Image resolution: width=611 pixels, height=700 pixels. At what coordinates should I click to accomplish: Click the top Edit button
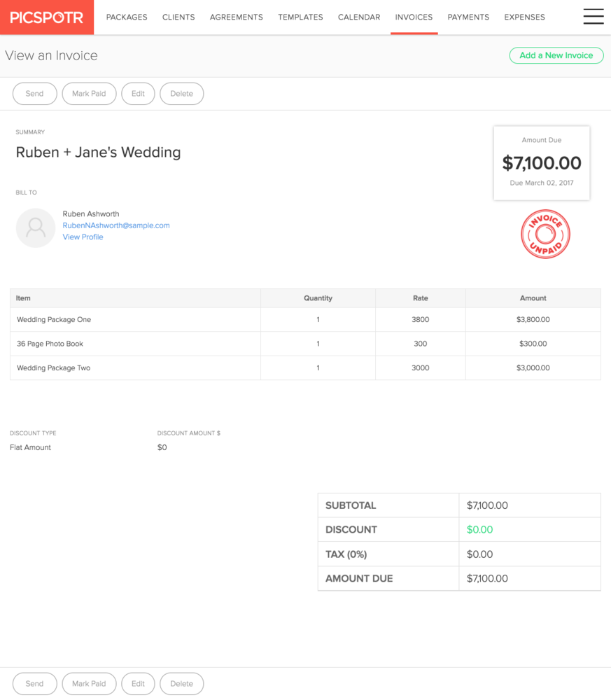click(138, 94)
